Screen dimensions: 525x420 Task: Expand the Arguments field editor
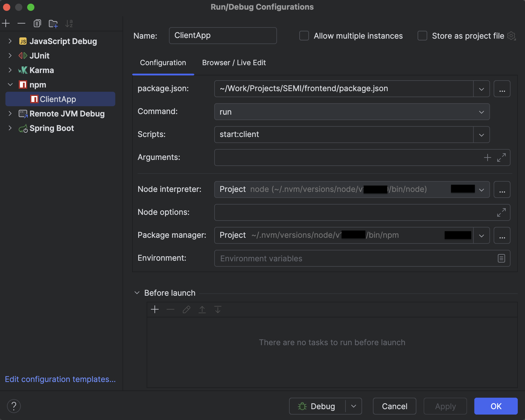tap(501, 157)
